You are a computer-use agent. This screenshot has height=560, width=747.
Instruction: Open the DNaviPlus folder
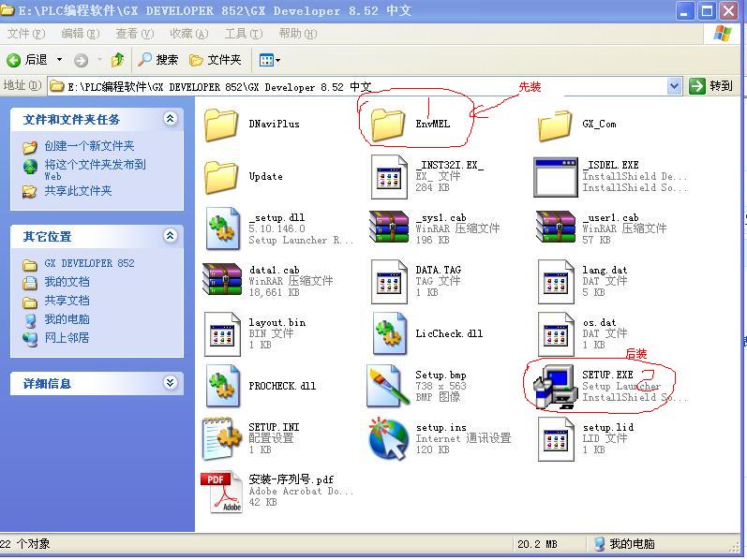(222, 124)
